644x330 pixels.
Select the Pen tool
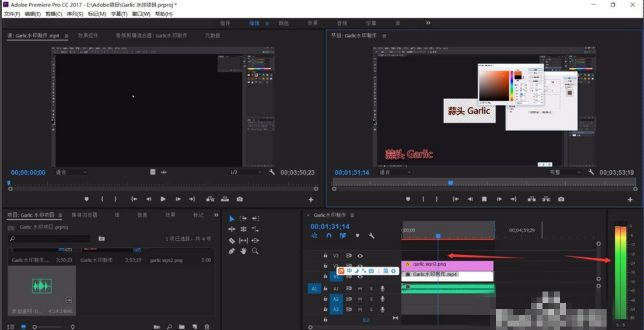(x=232, y=251)
